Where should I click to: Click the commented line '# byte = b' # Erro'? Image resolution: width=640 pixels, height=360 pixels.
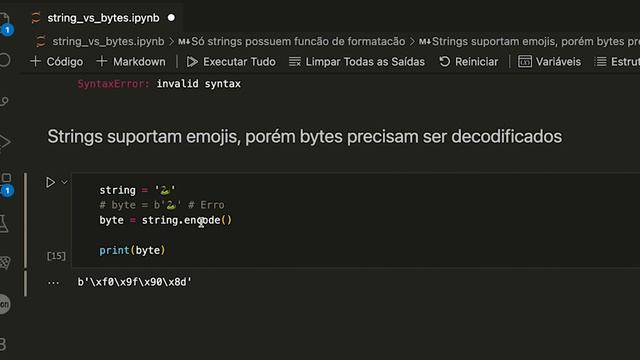click(x=162, y=205)
